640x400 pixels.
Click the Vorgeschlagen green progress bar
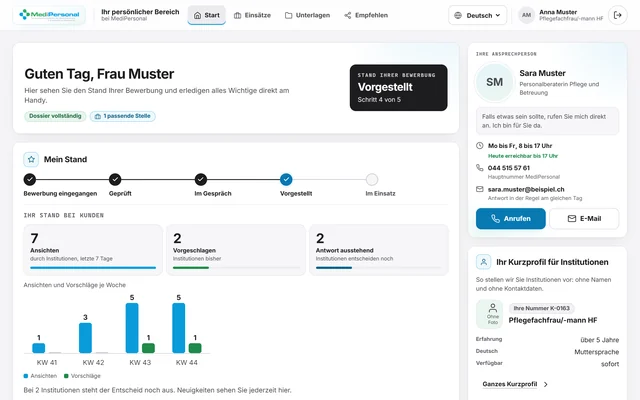(191, 268)
